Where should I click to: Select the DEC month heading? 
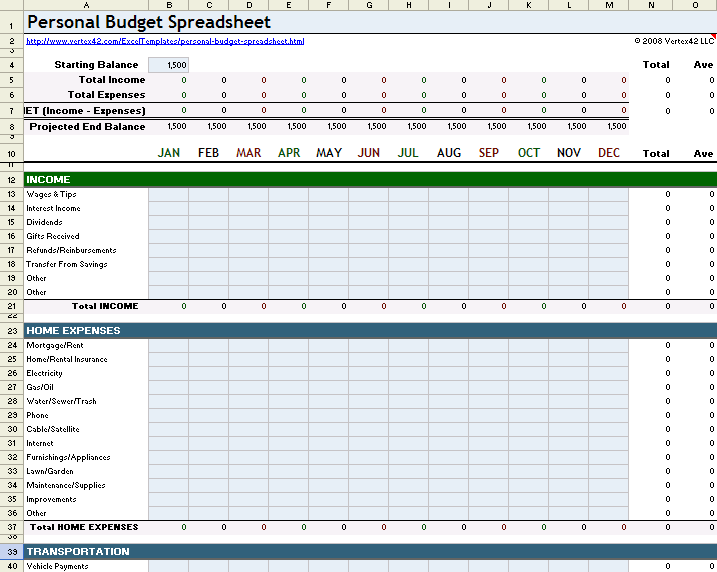coord(608,153)
